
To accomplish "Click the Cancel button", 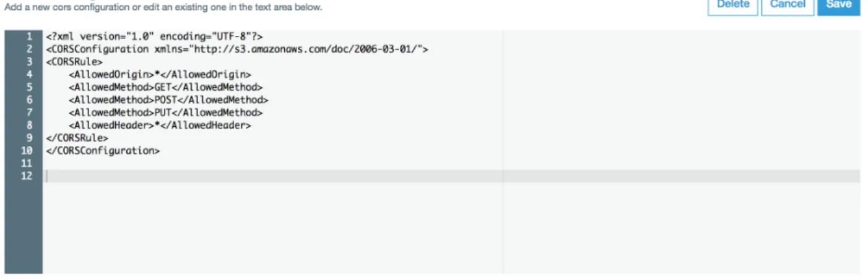I will [x=788, y=5].
